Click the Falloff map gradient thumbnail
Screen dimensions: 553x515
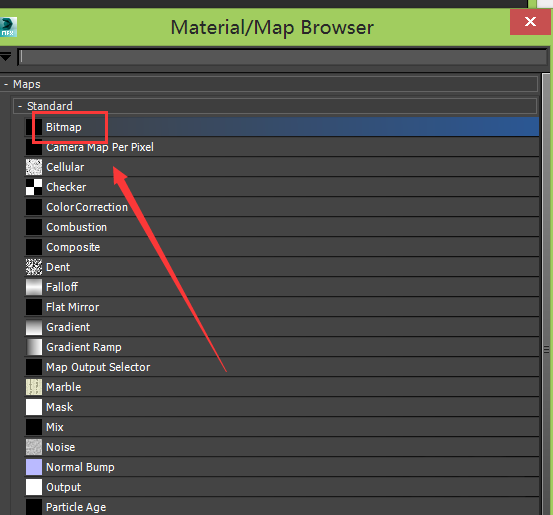tap(34, 287)
